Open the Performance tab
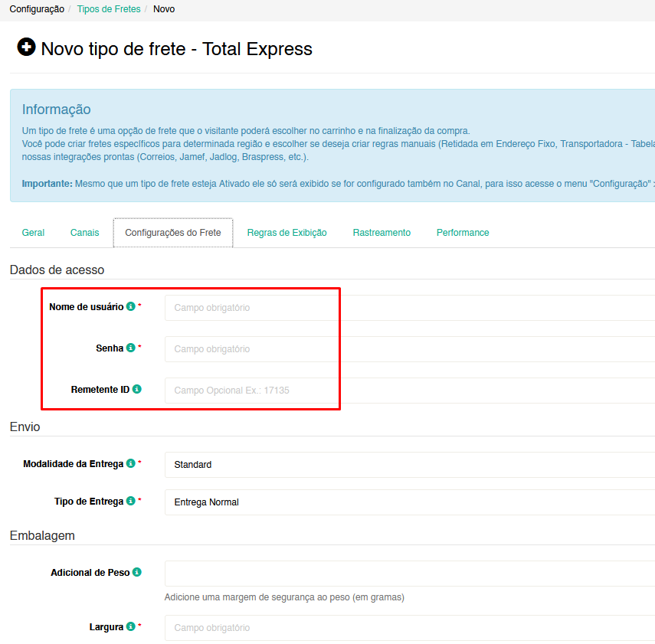The height and width of the screenshot is (644, 655). pyautogui.click(x=463, y=233)
